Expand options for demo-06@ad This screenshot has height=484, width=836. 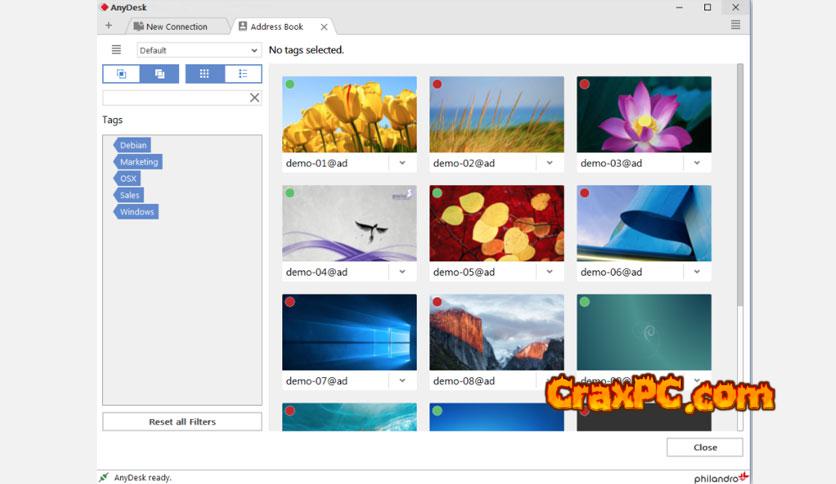pos(697,272)
